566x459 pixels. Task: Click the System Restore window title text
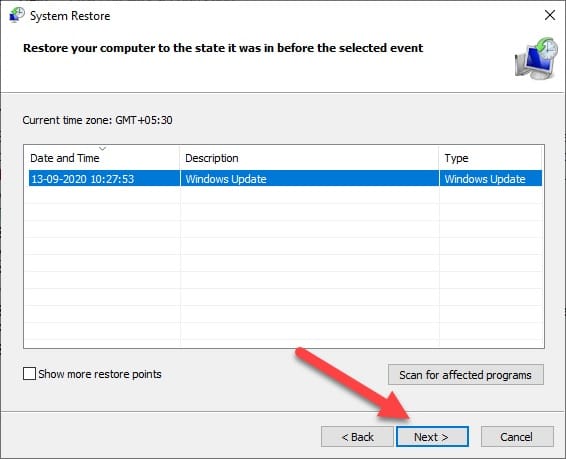click(x=70, y=16)
